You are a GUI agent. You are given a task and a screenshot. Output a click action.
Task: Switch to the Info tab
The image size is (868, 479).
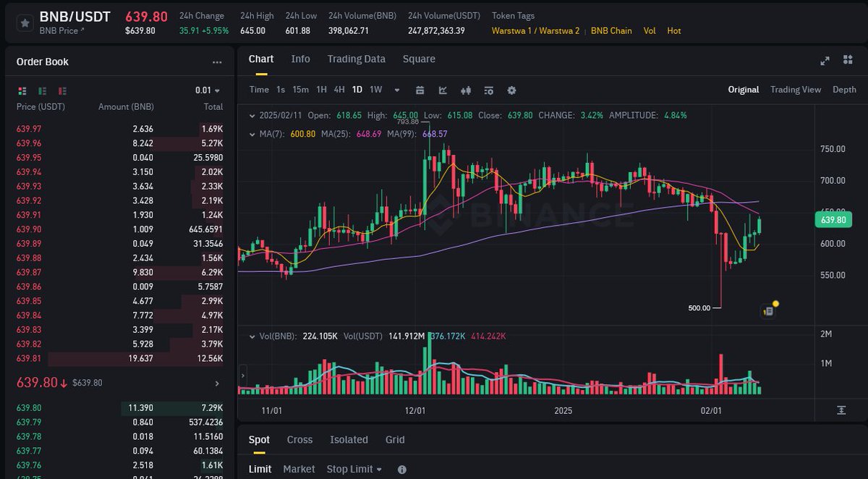point(300,59)
